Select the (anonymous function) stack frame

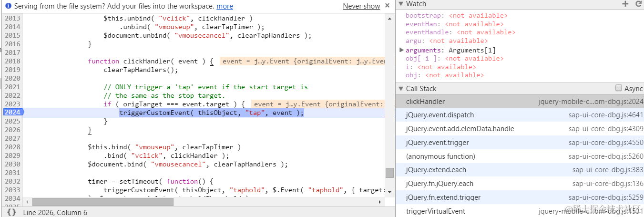click(520, 156)
